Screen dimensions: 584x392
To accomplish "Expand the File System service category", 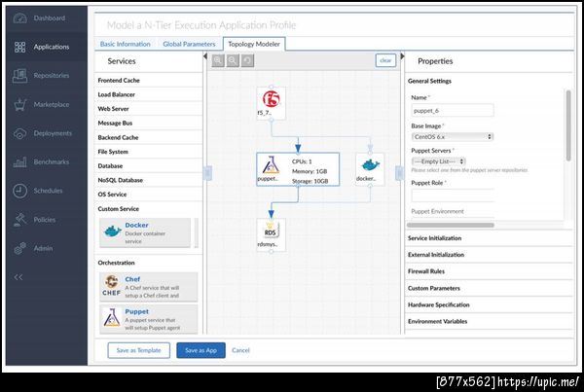I will point(149,152).
